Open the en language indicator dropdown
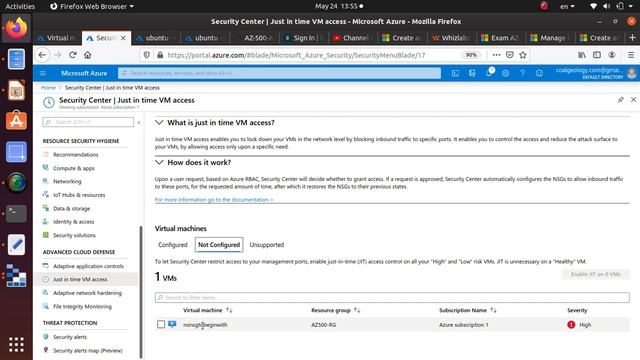The height and width of the screenshot is (360, 640). coord(567,6)
